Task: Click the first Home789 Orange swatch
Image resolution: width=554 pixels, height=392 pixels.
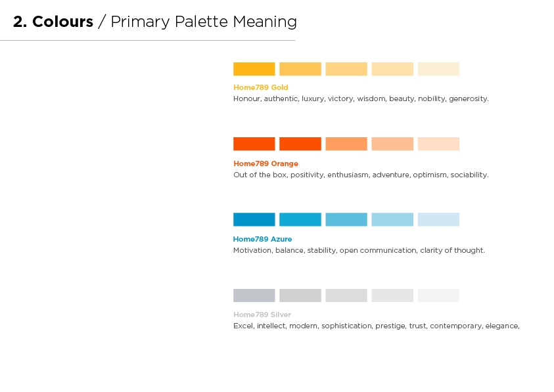Action: point(254,144)
